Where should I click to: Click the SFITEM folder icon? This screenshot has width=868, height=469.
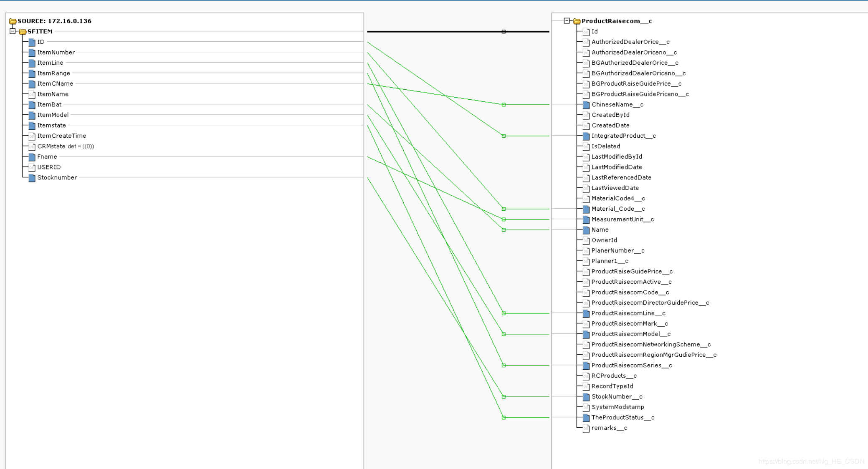pyautogui.click(x=23, y=31)
